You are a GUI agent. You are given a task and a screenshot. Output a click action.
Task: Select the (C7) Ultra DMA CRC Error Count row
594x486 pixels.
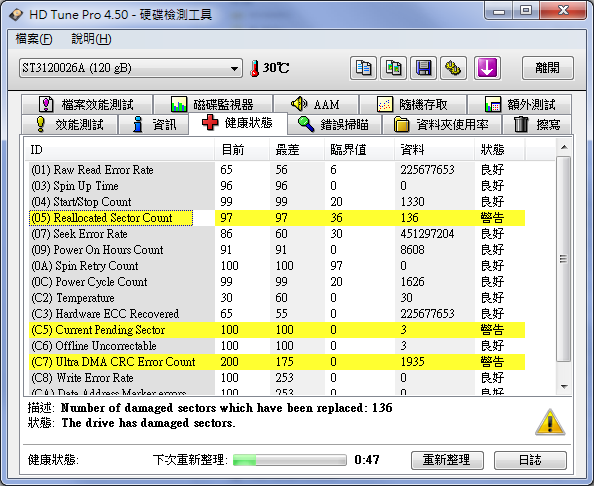click(277, 362)
